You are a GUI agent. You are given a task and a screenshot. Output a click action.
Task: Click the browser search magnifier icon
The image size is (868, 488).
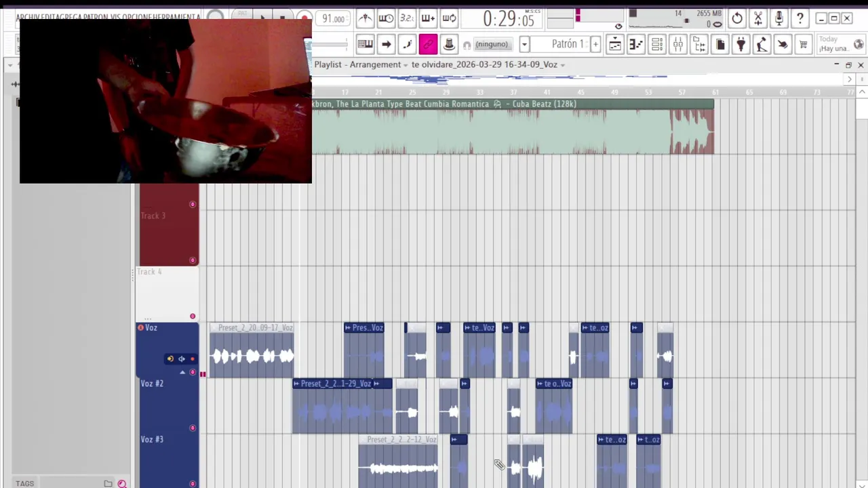pyautogui.click(x=122, y=483)
